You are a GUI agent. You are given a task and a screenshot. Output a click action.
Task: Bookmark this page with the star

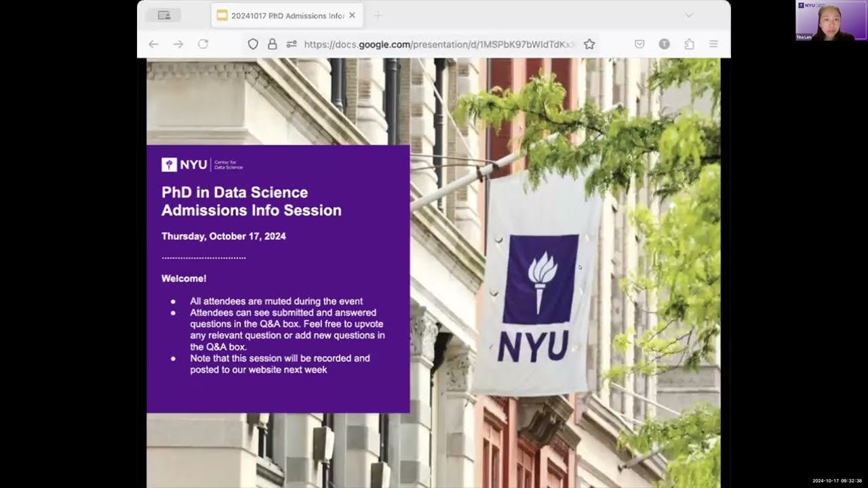589,44
